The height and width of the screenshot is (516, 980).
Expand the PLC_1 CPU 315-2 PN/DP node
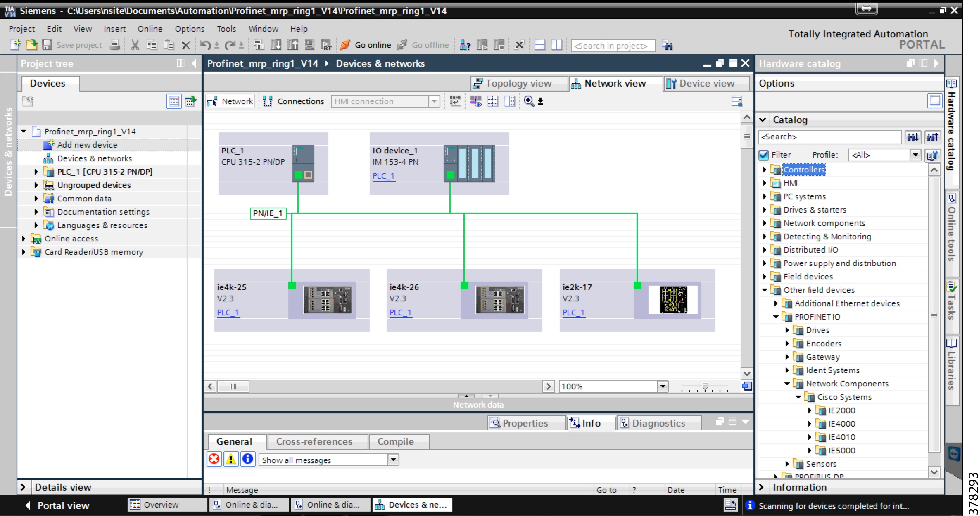click(36, 172)
